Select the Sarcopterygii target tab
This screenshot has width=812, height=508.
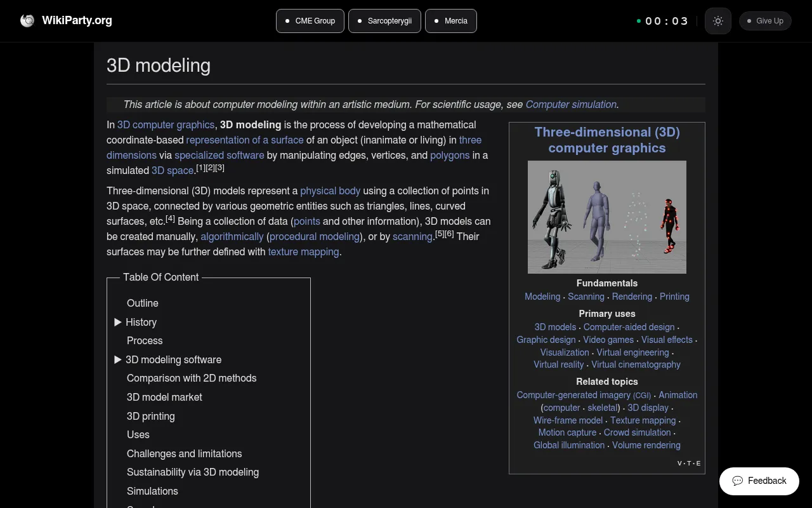coord(384,21)
